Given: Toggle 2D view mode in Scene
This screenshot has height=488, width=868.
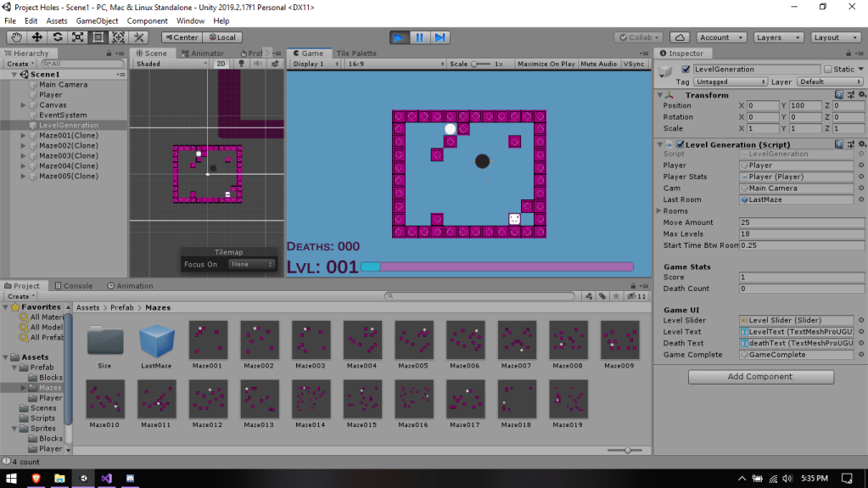Looking at the screenshot, I should [221, 64].
